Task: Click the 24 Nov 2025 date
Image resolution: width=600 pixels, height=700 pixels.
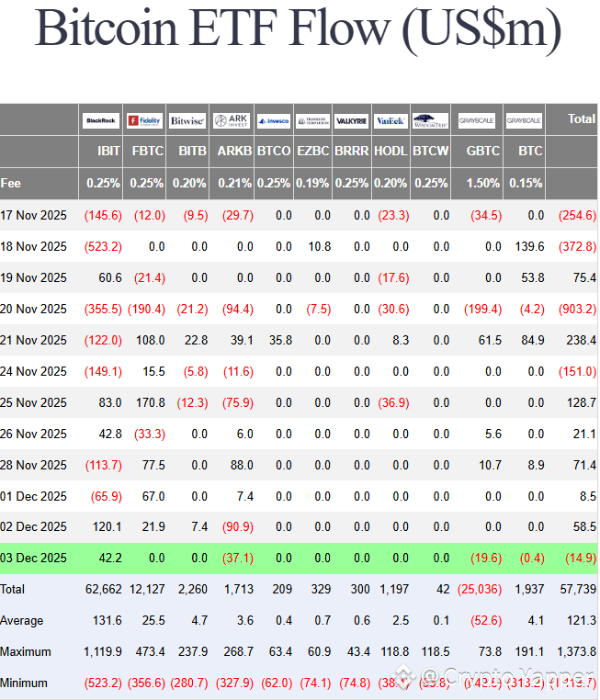Action: pyautogui.click(x=33, y=371)
